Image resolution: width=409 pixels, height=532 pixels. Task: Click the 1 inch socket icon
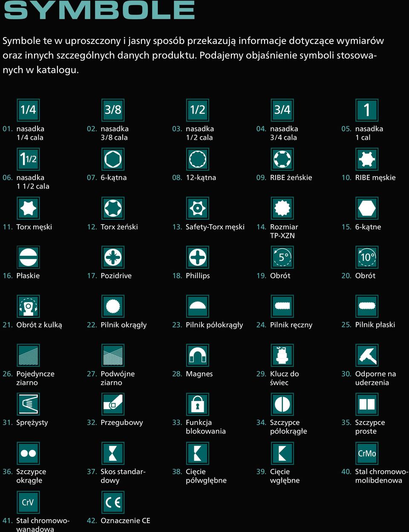pyautogui.click(x=367, y=110)
